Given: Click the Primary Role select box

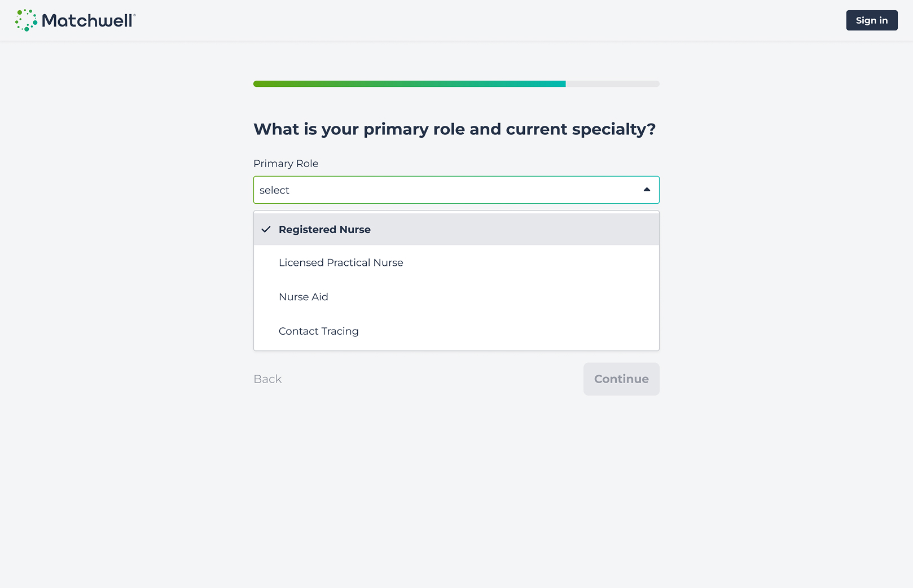Looking at the screenshot, I should 456,190.
